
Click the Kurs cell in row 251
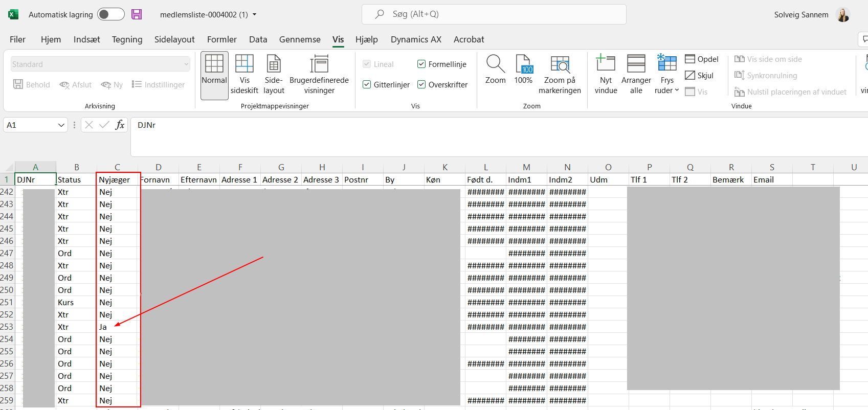(76, 302)
